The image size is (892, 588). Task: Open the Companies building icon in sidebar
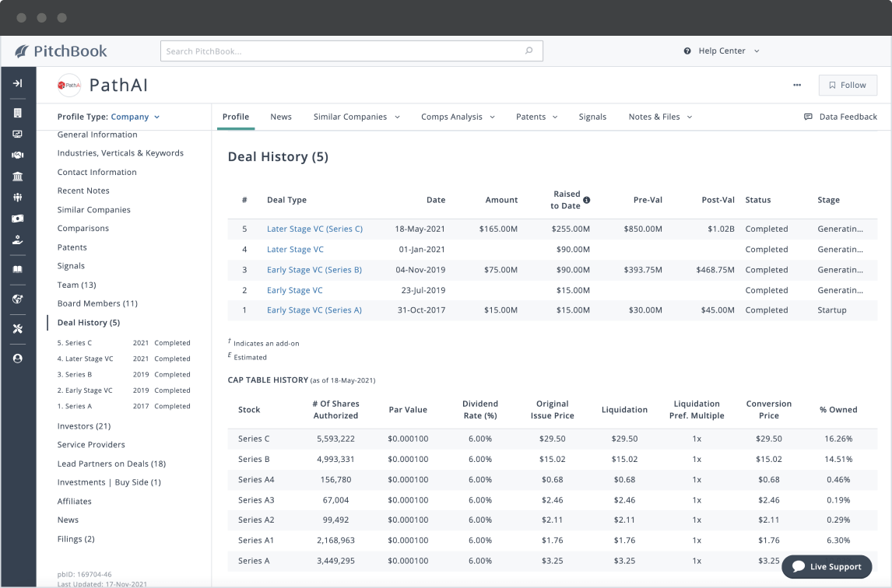click(18, 113)
